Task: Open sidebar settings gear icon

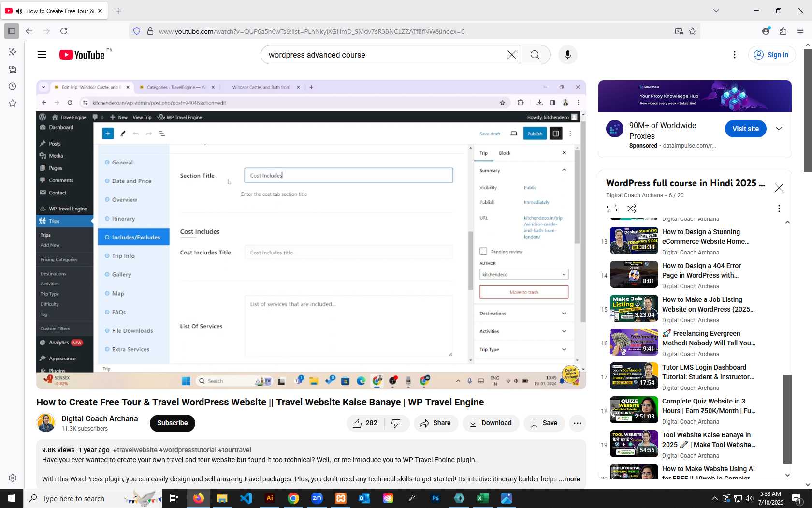Action: click(x=13, y=478)
